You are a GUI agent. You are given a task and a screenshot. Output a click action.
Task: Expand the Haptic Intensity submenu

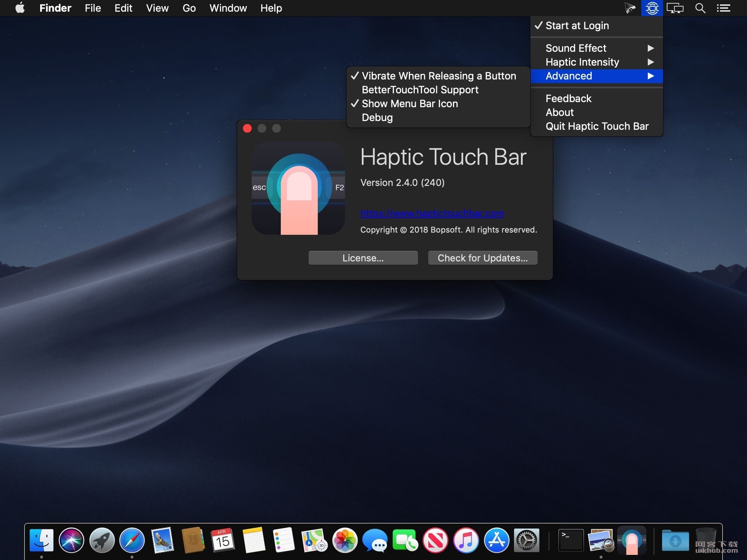pos(597,62)
